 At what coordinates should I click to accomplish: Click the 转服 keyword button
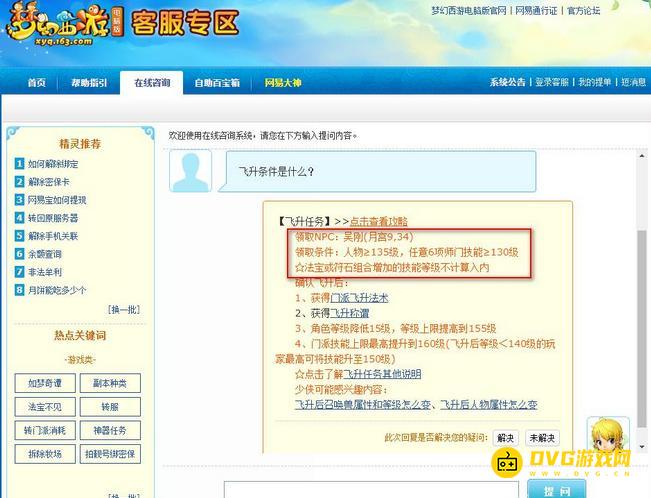click(110, 407)
